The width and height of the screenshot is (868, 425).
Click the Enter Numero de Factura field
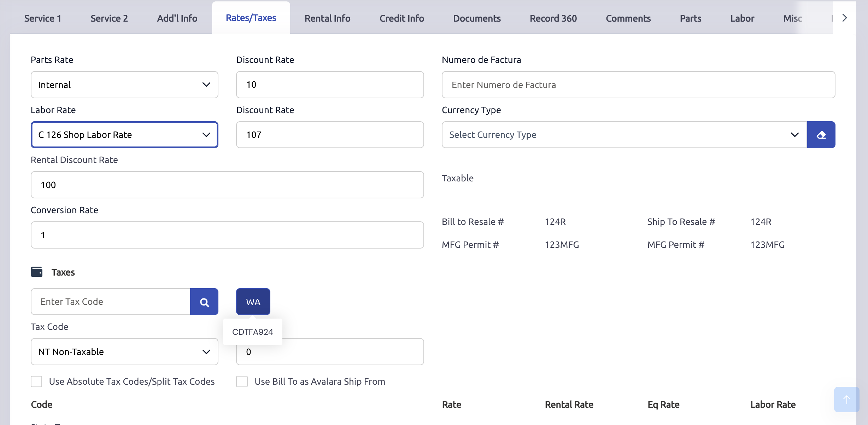click(x=638, y=85)
